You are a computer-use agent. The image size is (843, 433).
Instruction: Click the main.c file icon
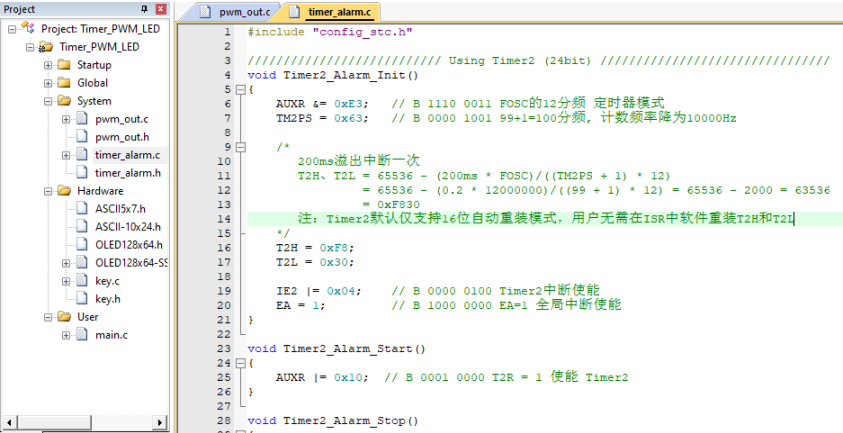82,335
